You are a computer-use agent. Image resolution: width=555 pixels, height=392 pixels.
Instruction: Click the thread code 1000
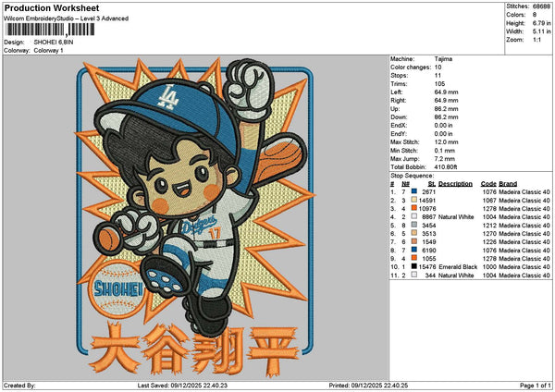489,267
